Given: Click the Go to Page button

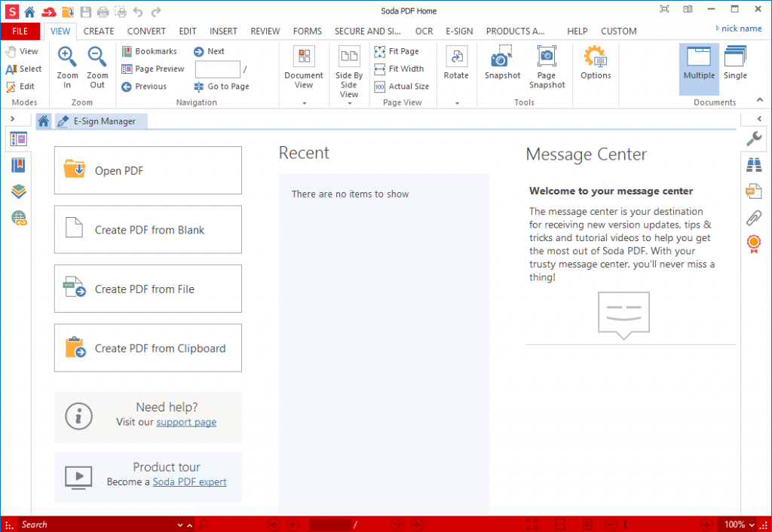Looking at the screenshot, I should click(222, 87).
